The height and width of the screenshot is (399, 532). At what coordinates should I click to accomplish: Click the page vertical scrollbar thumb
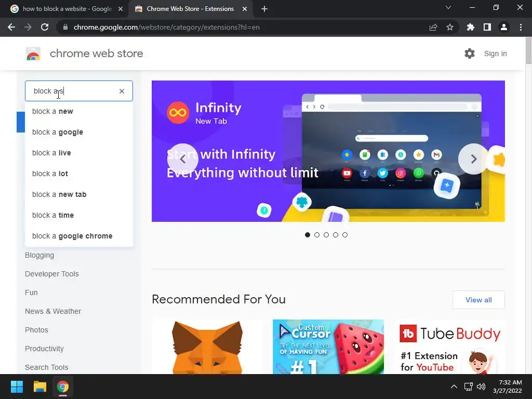pos(528,50)
